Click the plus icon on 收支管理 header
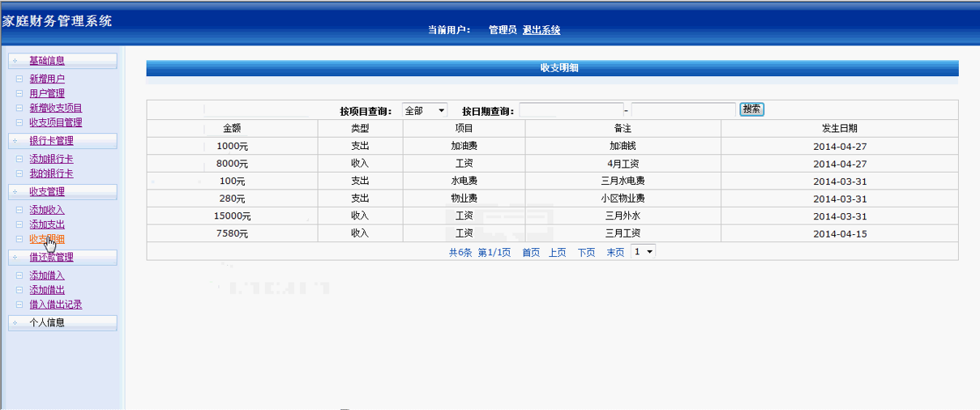The image size is (980, 410). point(15,192)
